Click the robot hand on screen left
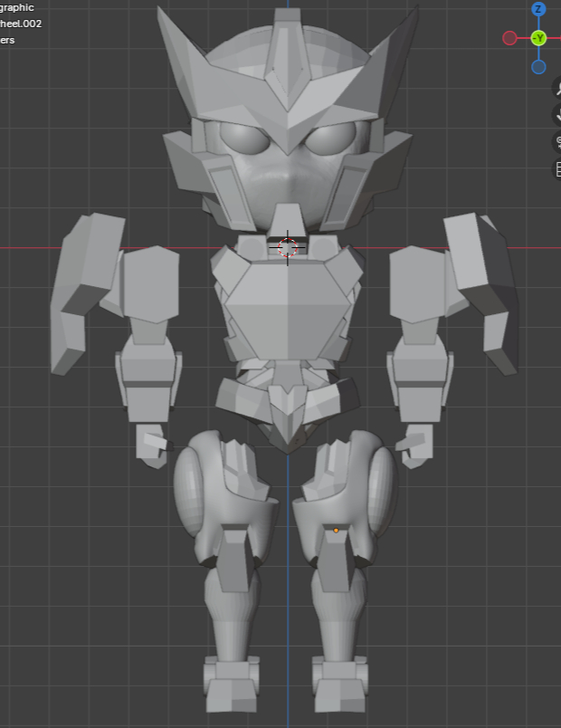561x728 pixels. (152, 445)
